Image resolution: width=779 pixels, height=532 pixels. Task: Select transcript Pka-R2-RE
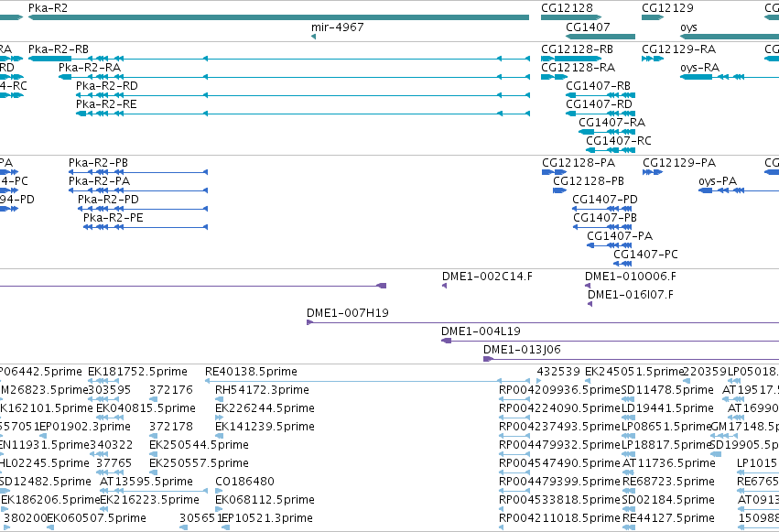point(303,114)
